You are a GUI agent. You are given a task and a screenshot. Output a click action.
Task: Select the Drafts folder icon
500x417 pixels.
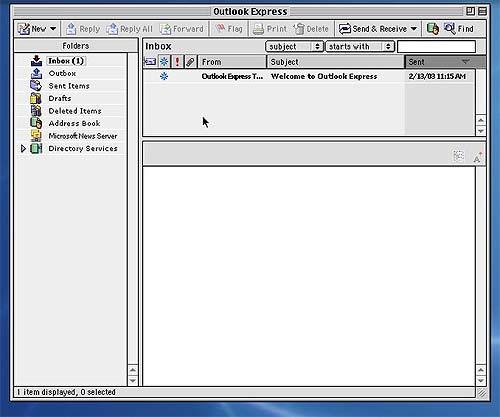[36, 98]
